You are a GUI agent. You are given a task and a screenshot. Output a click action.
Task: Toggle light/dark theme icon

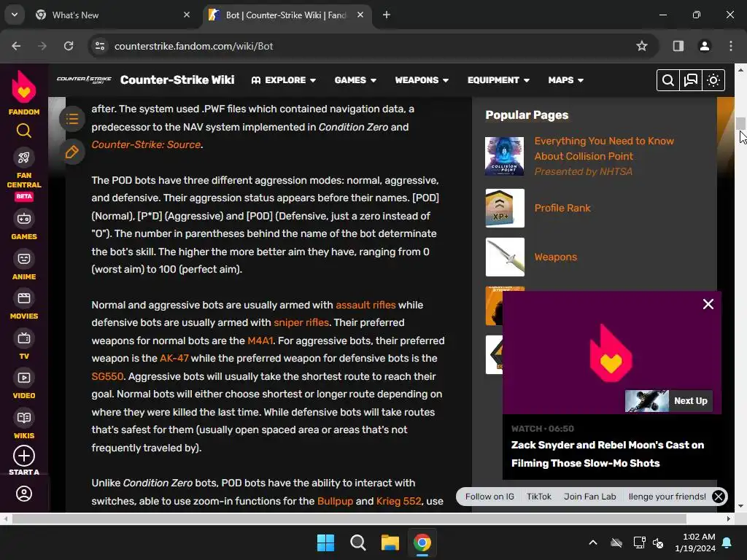point(713,80)
